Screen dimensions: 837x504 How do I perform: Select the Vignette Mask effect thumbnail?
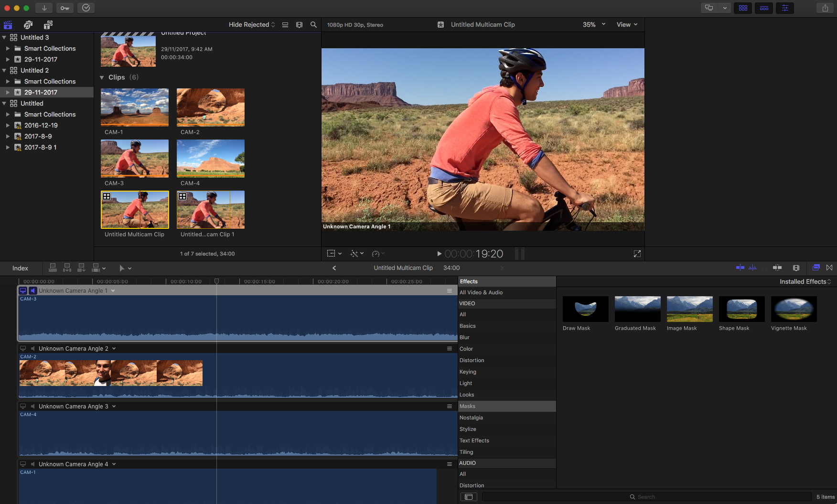[794, 309]
